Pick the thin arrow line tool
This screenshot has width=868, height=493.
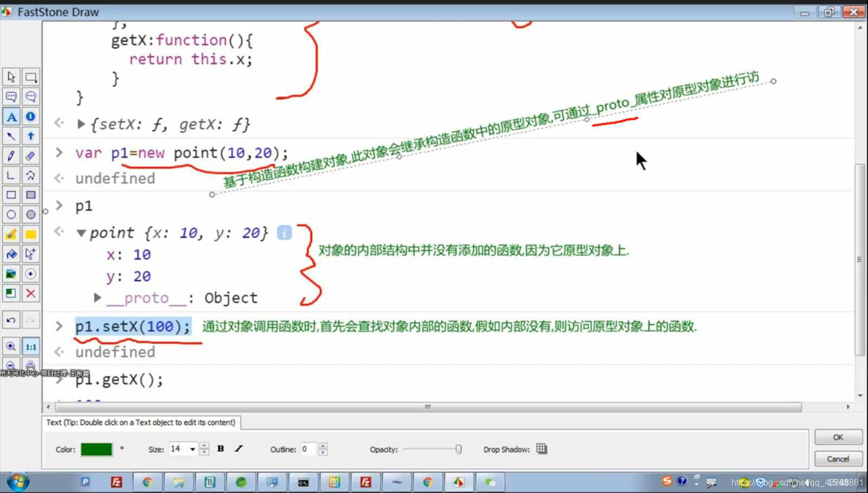(11, 136)
